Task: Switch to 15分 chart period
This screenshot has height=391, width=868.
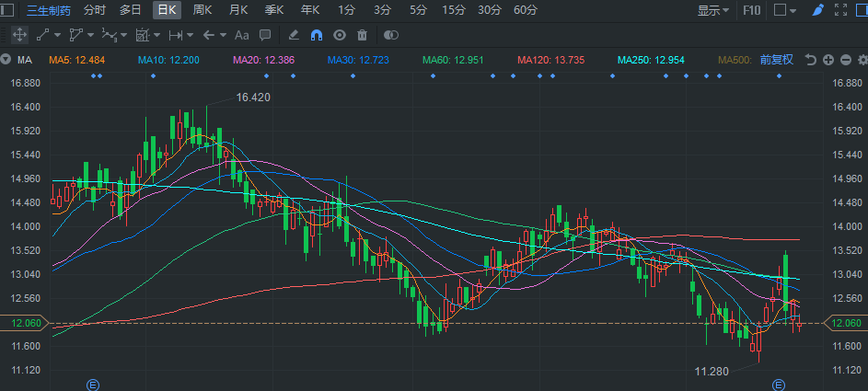Action: [454, 9]
